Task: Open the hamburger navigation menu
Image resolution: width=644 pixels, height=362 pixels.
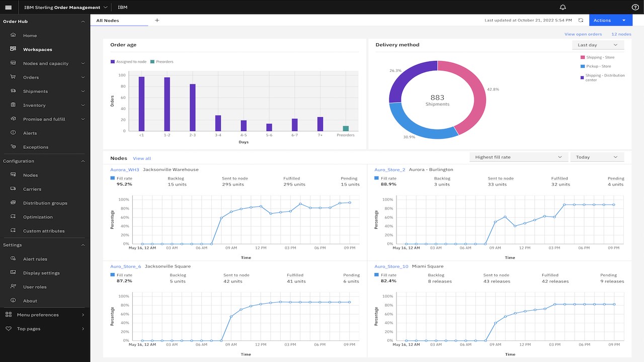Action: pyautogui.click(x=8, y=7)
